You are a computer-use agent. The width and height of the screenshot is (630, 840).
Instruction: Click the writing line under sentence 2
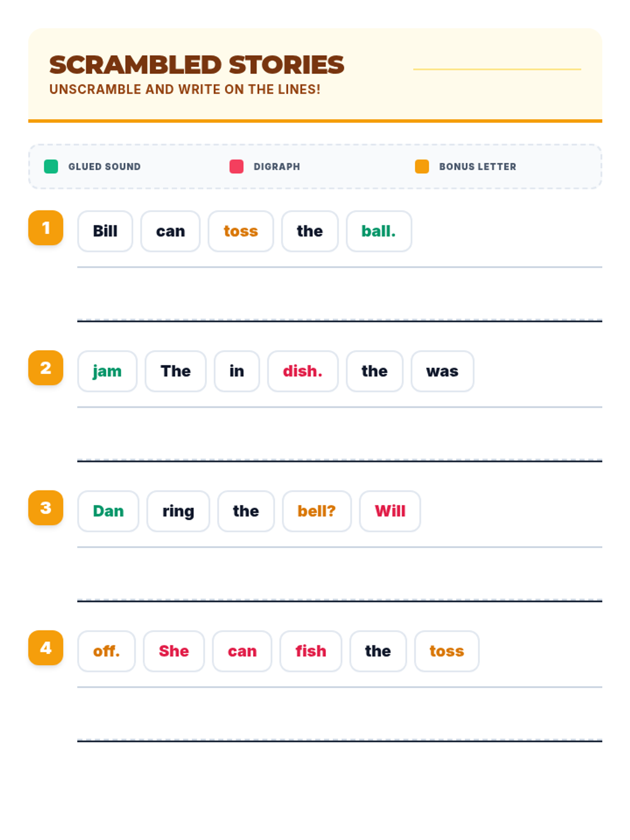[x=340, y=434]
